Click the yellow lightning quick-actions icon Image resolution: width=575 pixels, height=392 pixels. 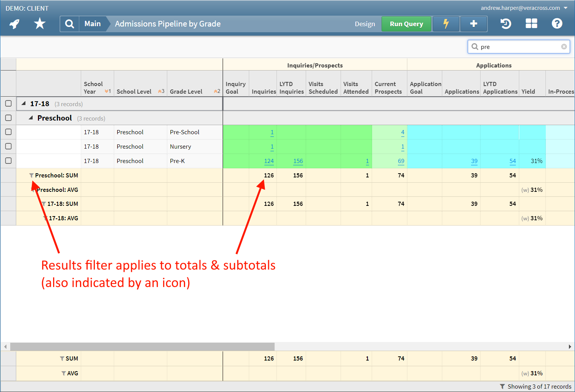(x=446, y=24)
